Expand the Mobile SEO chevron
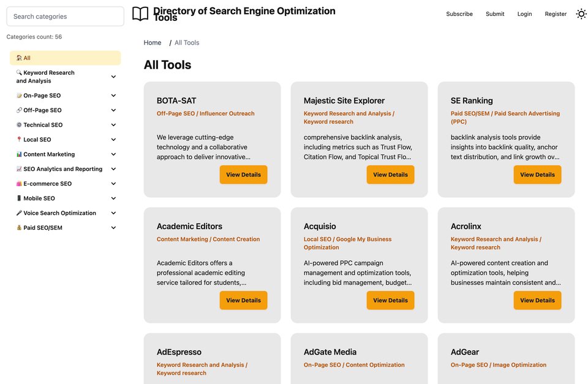 [113, 198]
